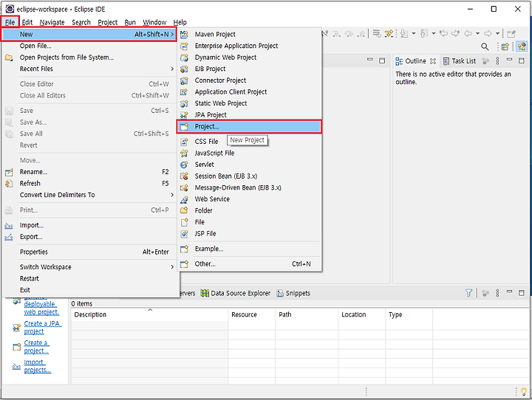Click the Folder icon in New submenu
Viewport: 532px width, 400px height.
[184, 210]
